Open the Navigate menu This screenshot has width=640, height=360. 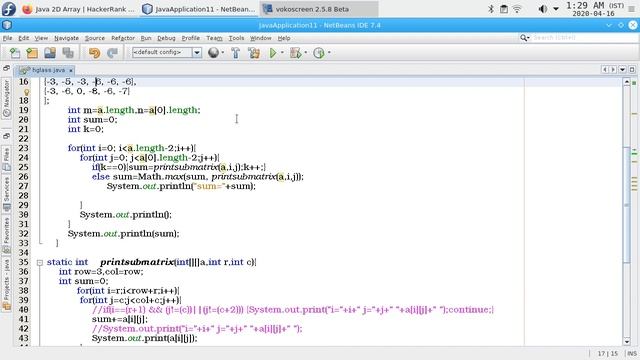pos(66,38)
